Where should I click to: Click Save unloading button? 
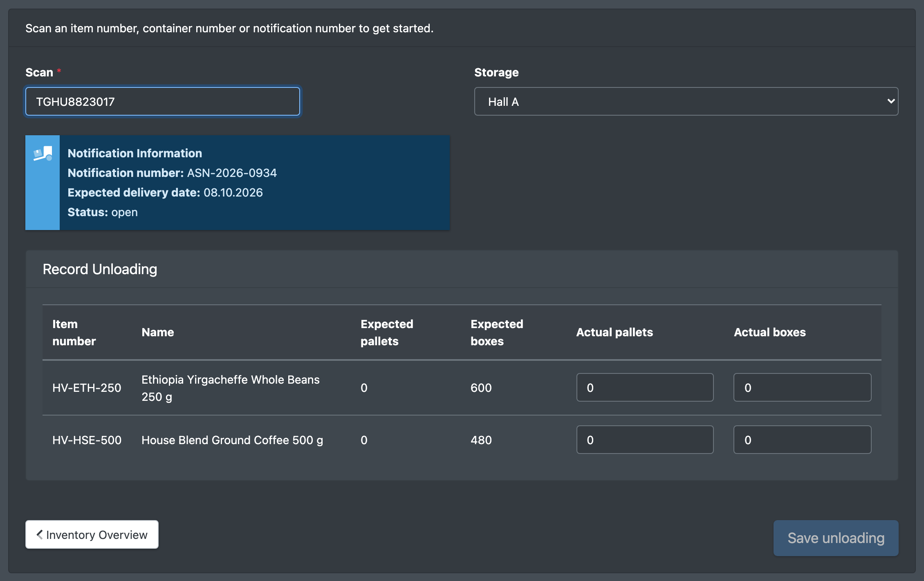click(836, 538)
